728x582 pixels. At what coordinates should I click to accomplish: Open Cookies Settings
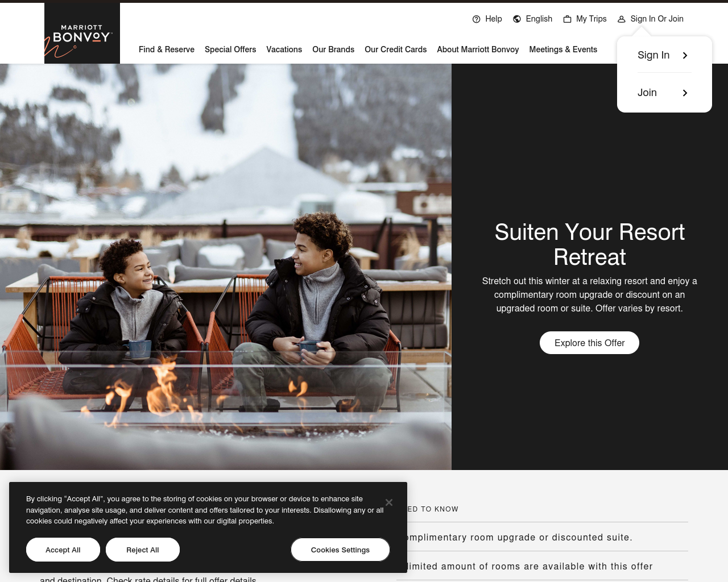(x=340, y=550)
